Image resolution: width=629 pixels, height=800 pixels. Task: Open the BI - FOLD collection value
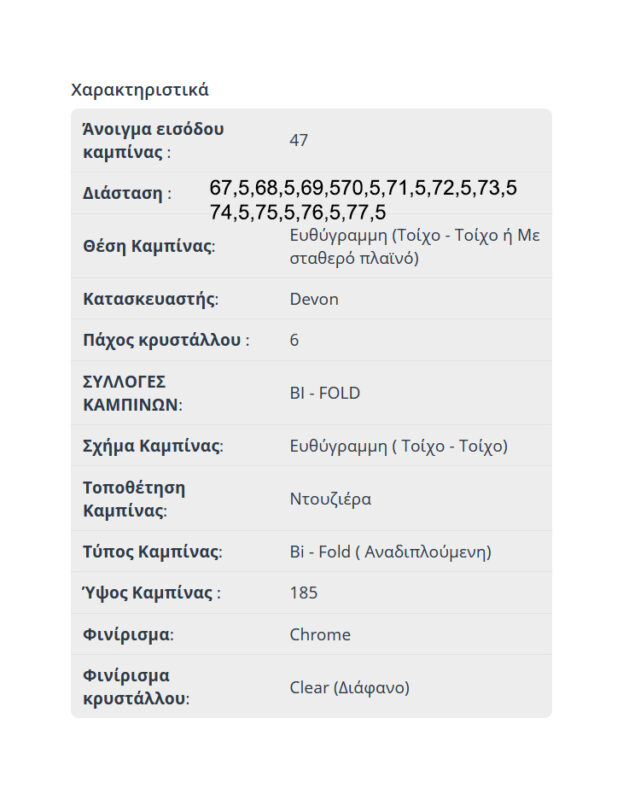tap(325, 393)
